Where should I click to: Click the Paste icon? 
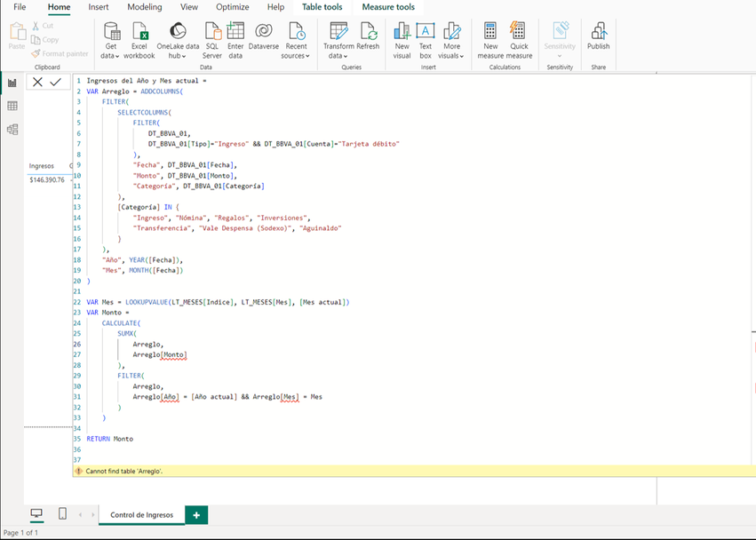point(17,32)
